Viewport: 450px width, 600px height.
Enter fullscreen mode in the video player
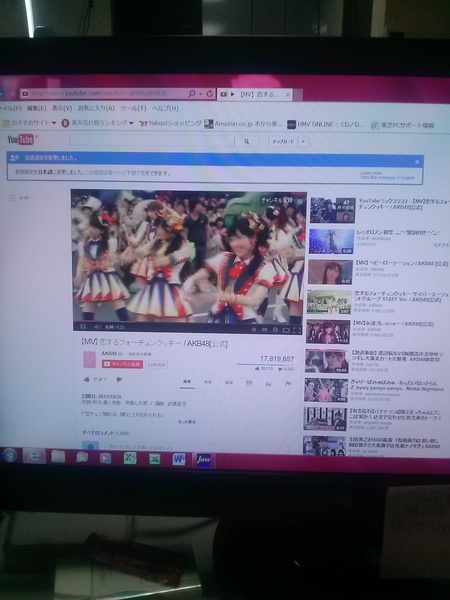click(x=297, y=330)
